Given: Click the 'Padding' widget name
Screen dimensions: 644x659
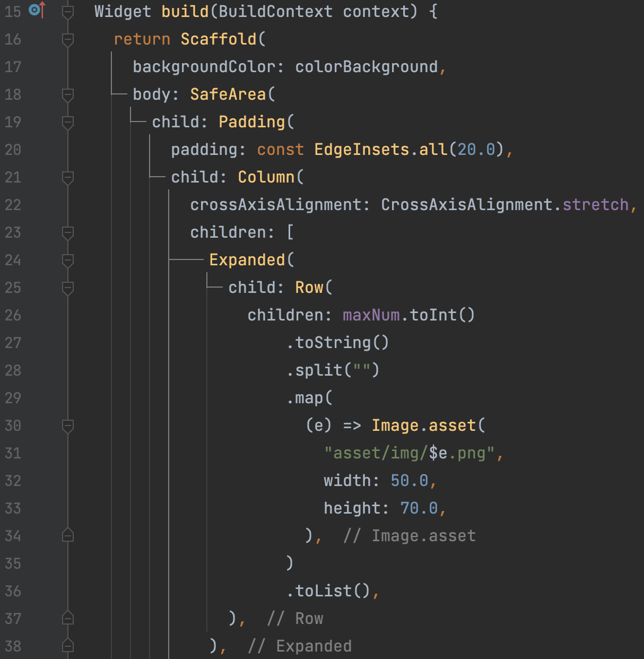Looking at the screenshot, I should 252,122.
